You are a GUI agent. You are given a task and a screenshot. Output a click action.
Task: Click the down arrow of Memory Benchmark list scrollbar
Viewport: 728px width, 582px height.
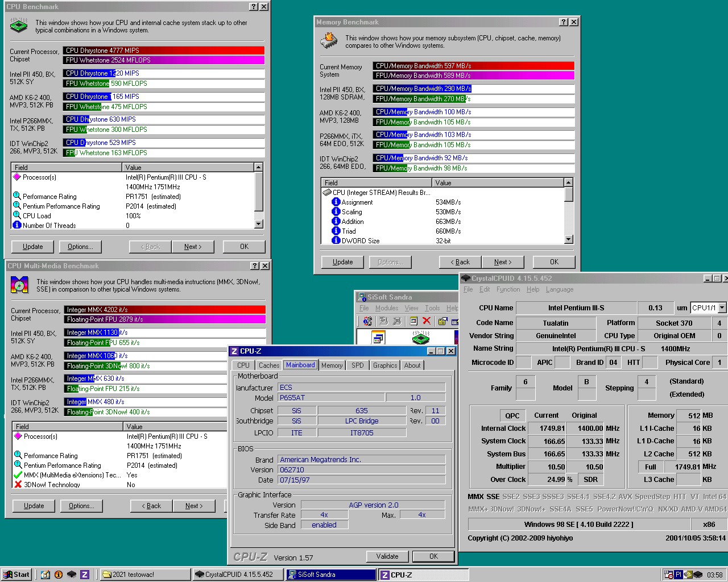569,240
